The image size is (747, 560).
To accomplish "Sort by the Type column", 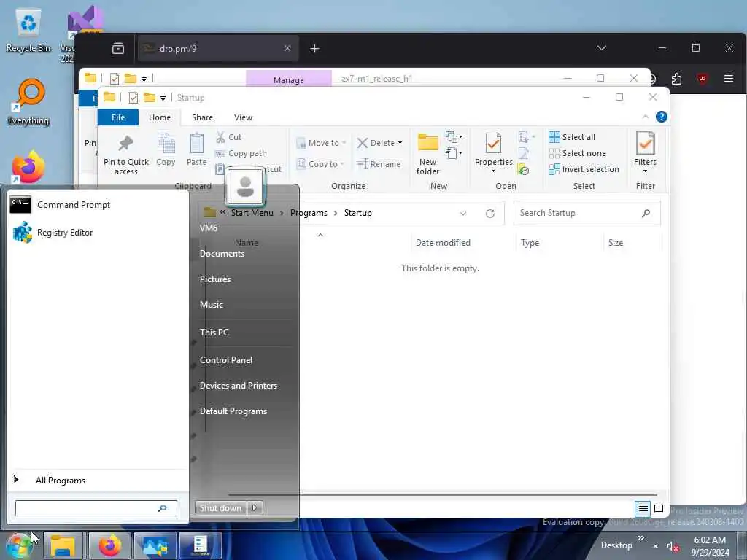I will (530, 242).
